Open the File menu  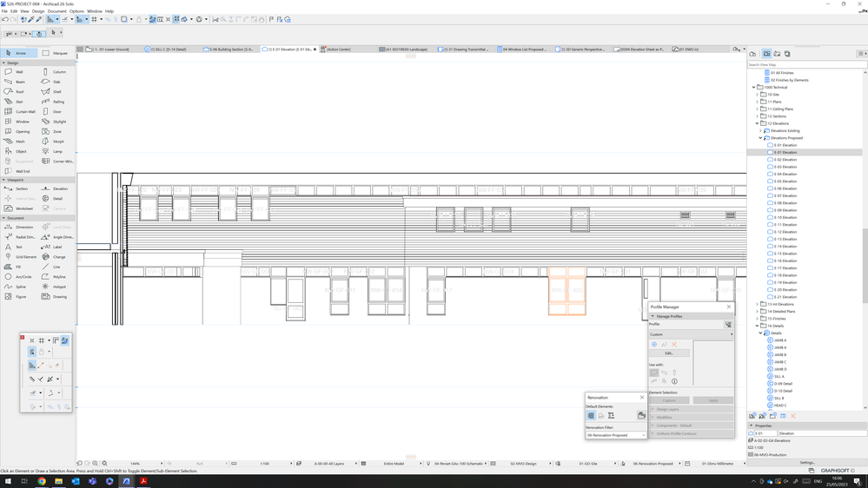tap(4, 11)
